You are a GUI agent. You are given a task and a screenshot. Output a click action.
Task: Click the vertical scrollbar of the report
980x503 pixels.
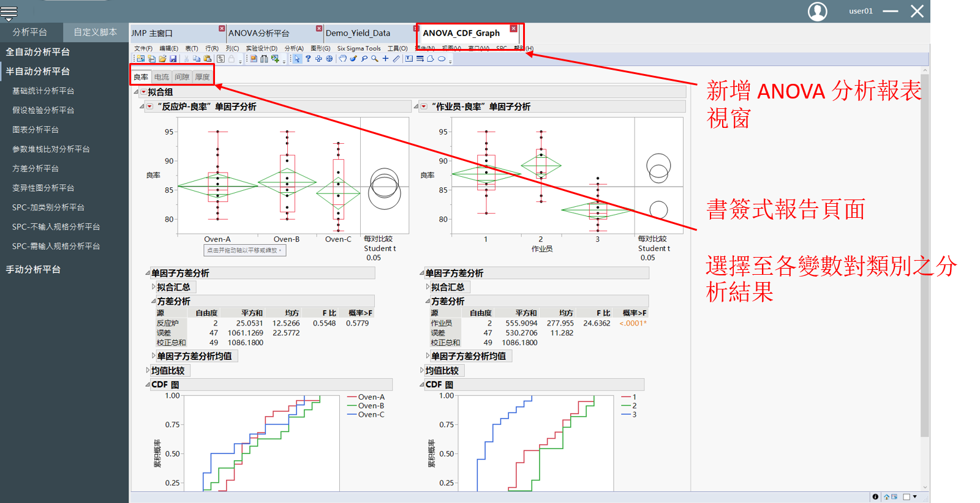pos(925,256)
